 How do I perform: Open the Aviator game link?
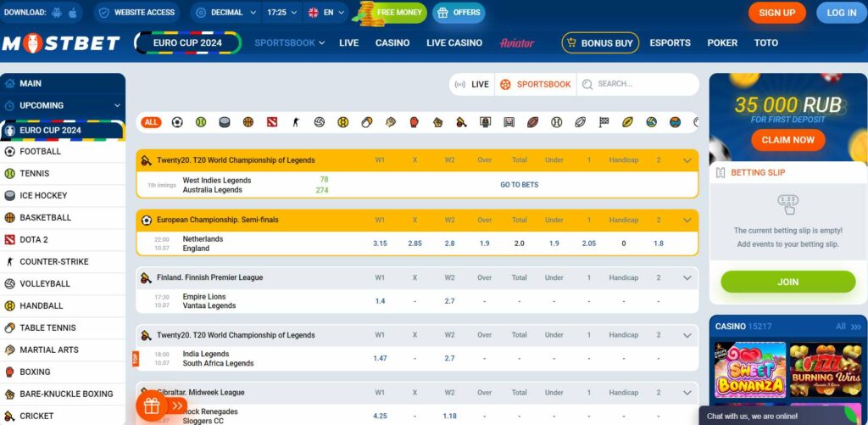click(x=516, y=42)
